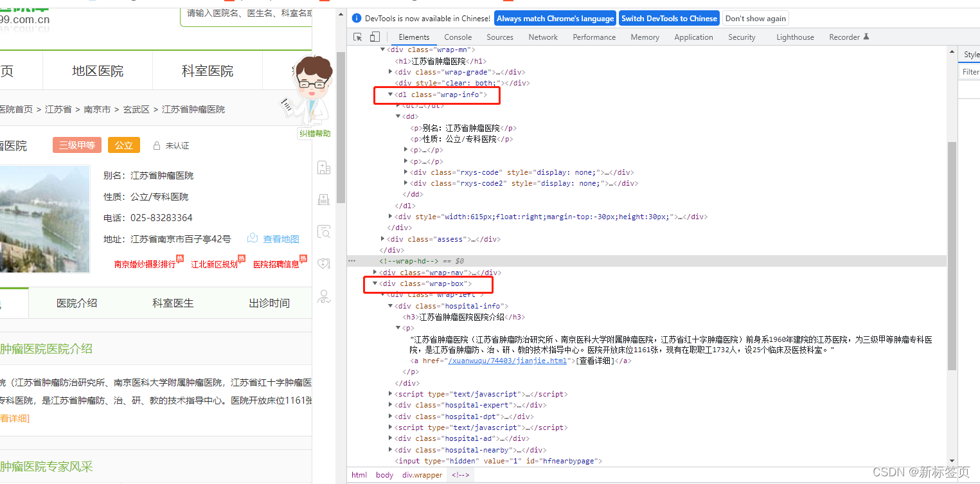
Task: Expand the div class="assess" node
Action: [x=383, y=239]
